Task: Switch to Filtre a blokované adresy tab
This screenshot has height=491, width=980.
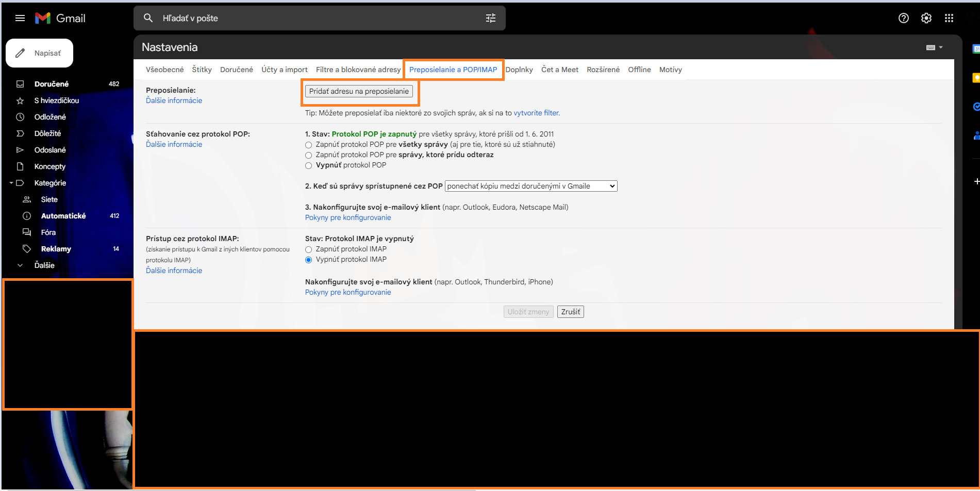Action: [358, 70]
